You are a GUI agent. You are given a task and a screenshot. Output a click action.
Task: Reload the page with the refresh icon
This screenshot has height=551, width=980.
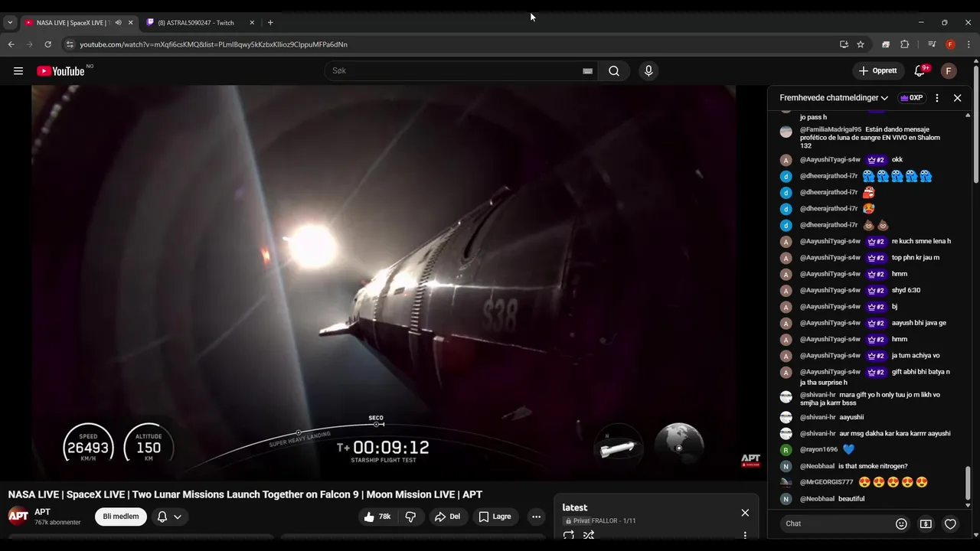pyautogui.click(x=47, y=44)
